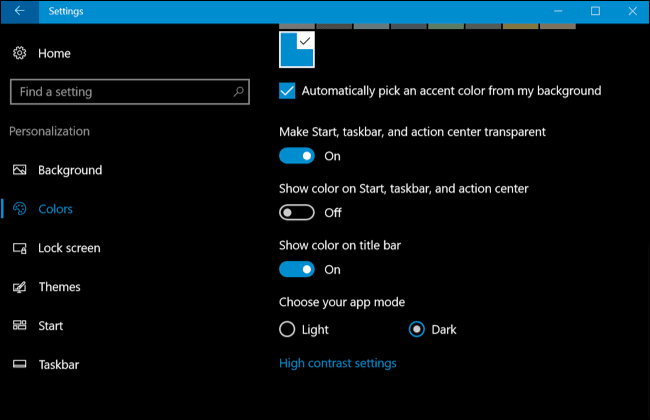This screenshot has width=650, height=420.
Task: Click the Lock screen icon
Action: click(20, 248)
